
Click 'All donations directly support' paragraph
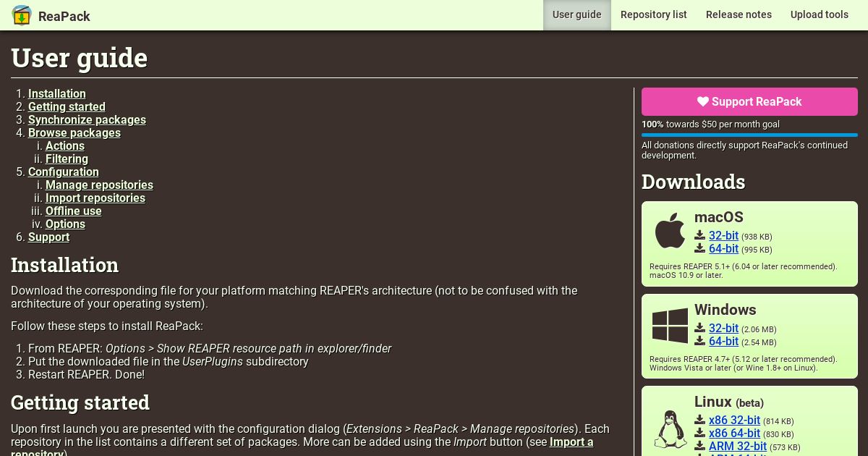tap(745, 150)
